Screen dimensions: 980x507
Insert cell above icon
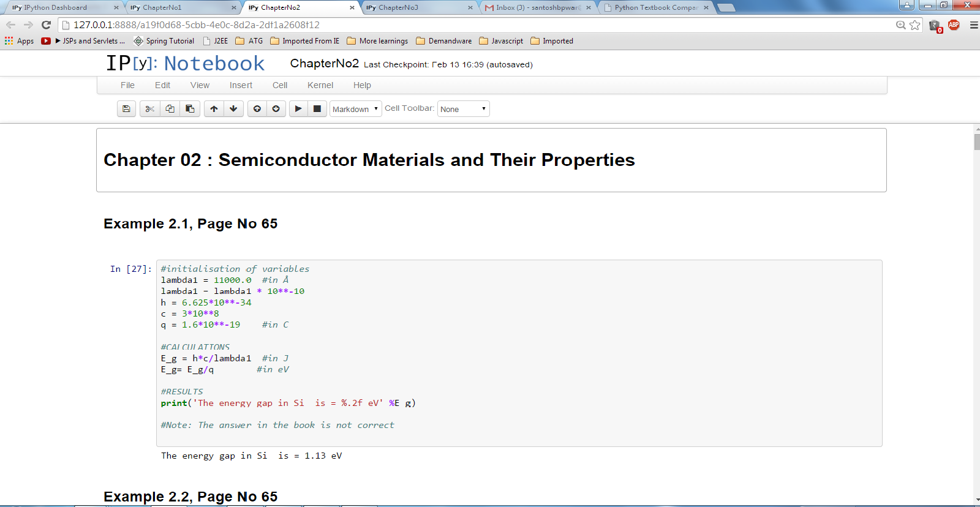(257, 109)
